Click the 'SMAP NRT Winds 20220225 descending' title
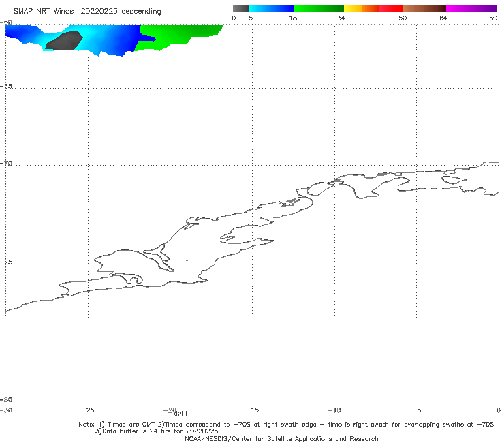The width and height of the screenshot is (504, 443). coord(87,12)
